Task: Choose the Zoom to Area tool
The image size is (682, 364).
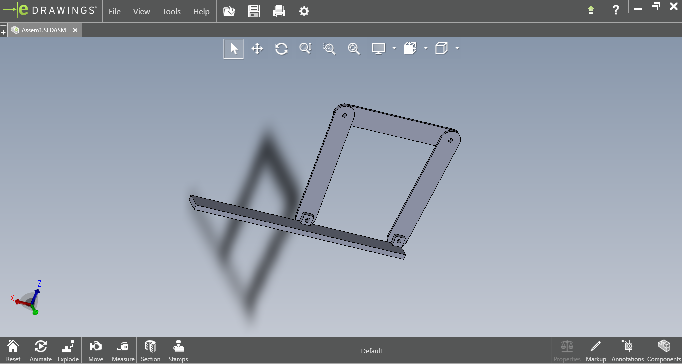Action: pyautogui.click(x=329, y=49)
